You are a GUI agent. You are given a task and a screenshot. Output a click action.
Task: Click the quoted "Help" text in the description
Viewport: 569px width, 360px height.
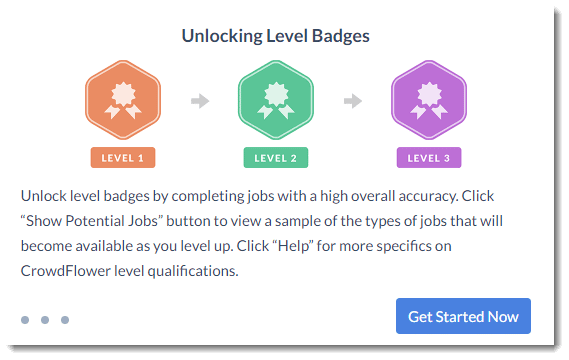(x=293, y=246)
